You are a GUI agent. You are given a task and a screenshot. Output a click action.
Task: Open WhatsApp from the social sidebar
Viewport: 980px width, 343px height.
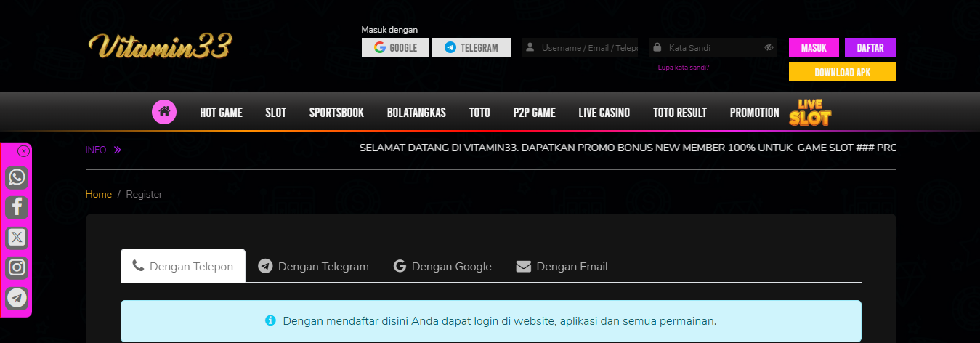17,177
